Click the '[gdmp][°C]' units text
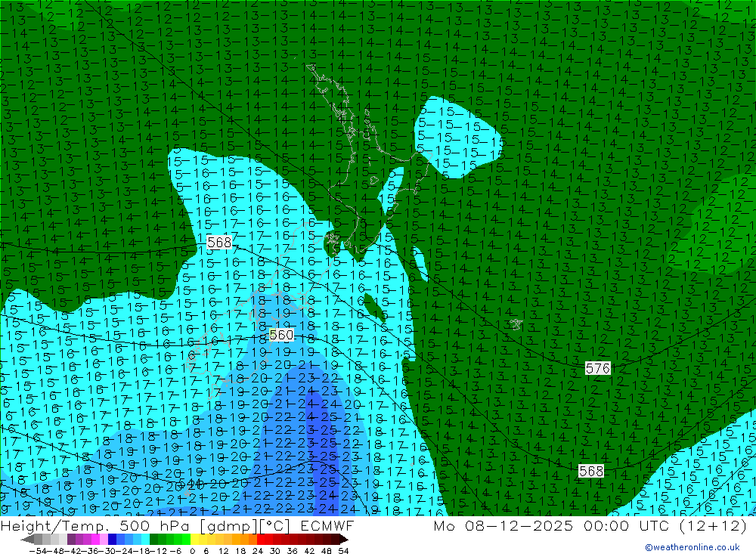The image size is (756, 554). (244, 525)
